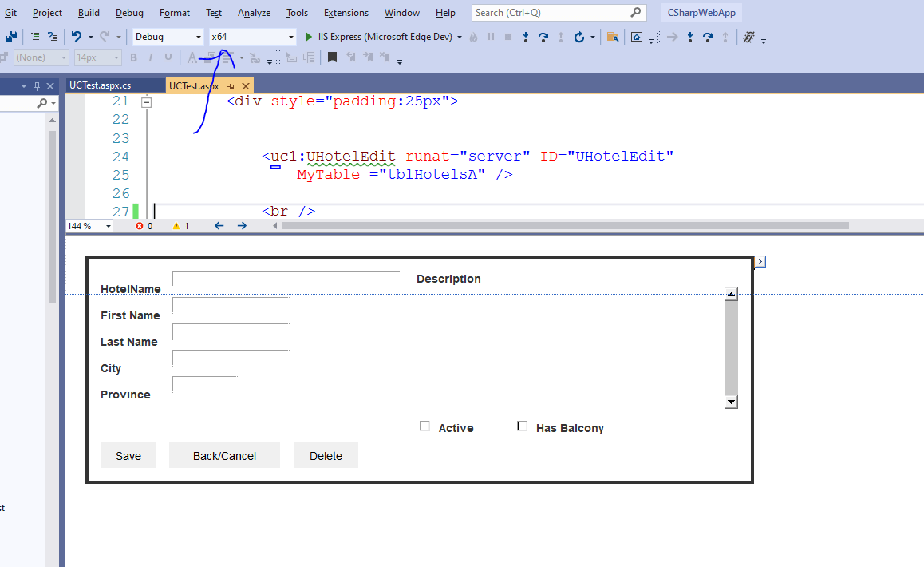This screenshot has width=924, height=567.
Task: Click the Hot Reload flame icon
Action: coord(473,38)
